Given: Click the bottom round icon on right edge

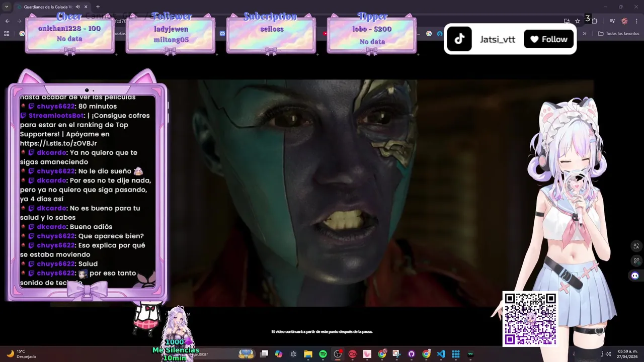Looking at the screenshot, I should pos(635,276).
